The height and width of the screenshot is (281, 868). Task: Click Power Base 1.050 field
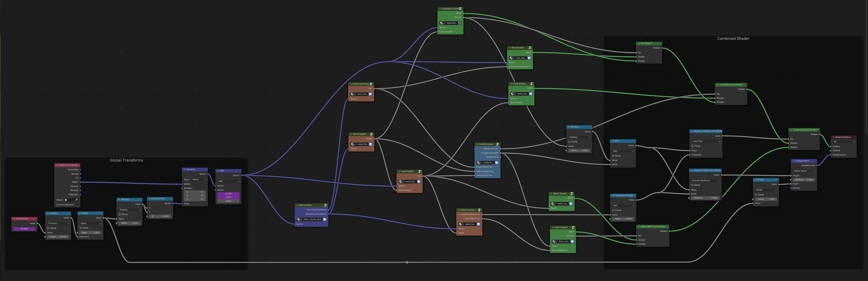click(90, 233)
